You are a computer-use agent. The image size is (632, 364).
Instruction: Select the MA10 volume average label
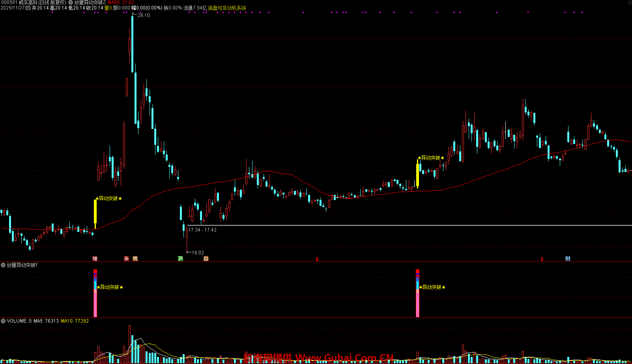click(x=75, y=321)
